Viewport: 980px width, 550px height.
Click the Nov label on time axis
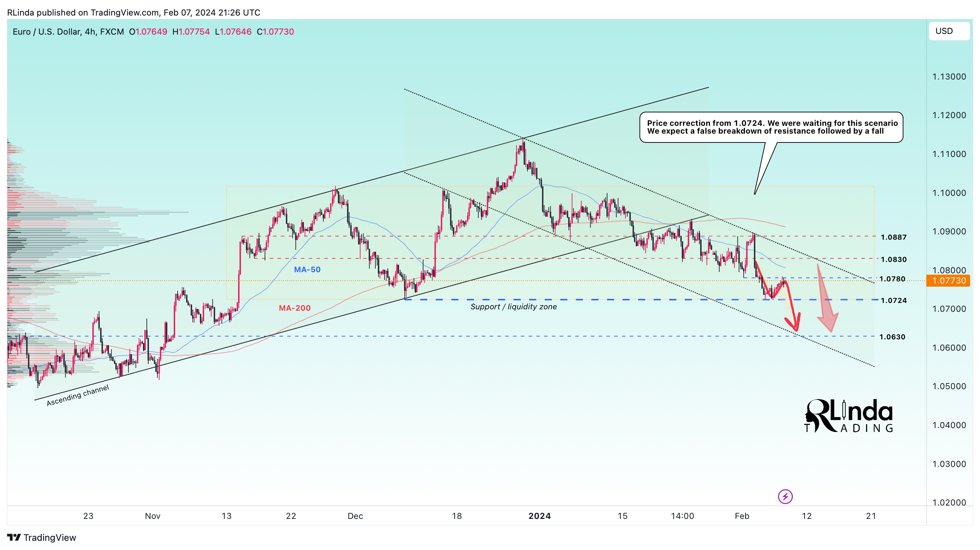[152, 516]
